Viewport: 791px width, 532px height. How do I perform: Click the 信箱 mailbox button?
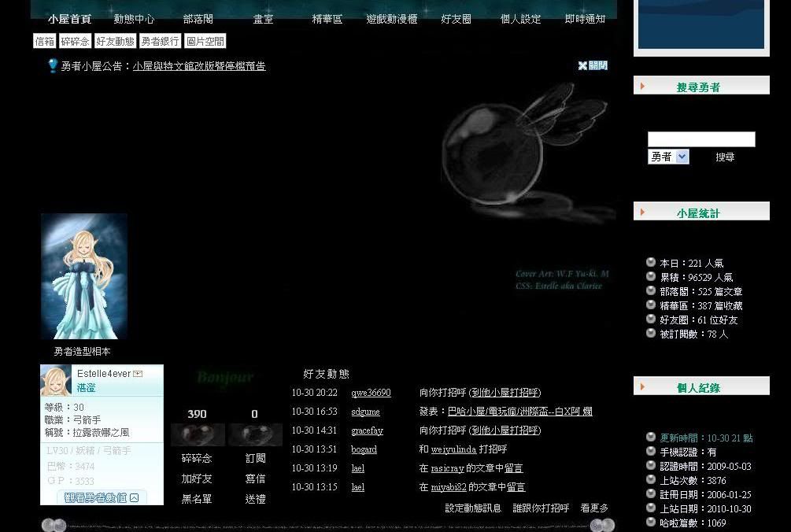[45, 42]
